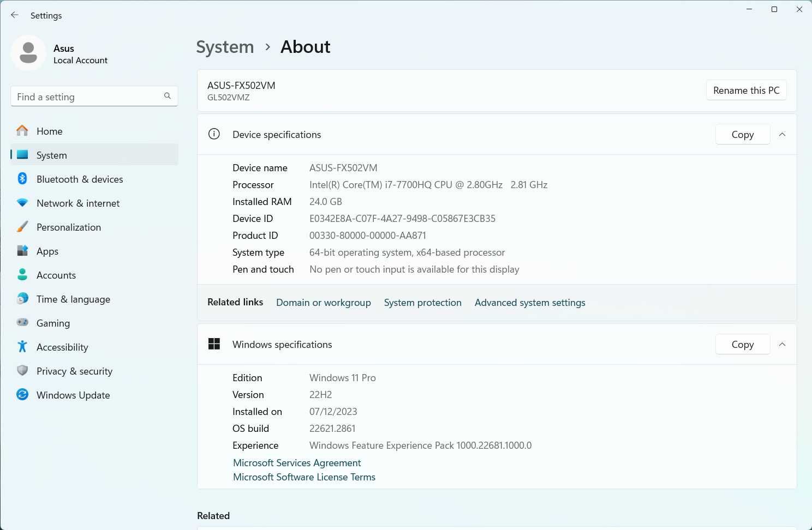Click the System monitor icon
The width and height of the screenshot is (812, 530).
(22, 155)
